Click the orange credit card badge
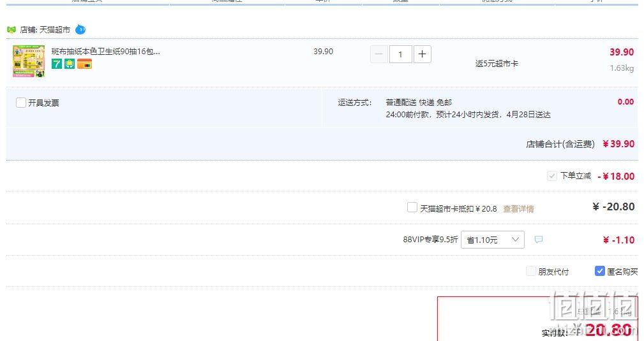This screenshot has width=644, height=341. [85, 64]
